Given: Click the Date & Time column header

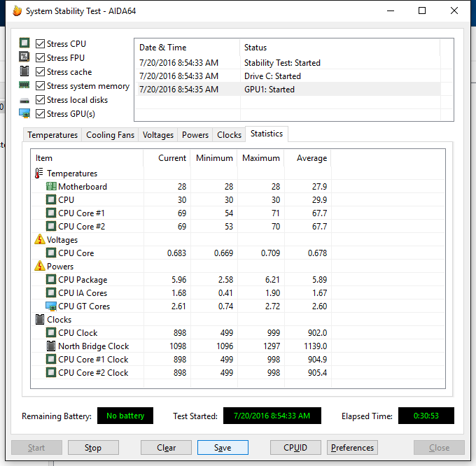Looking at the screenshot, I should coord(188,48).
